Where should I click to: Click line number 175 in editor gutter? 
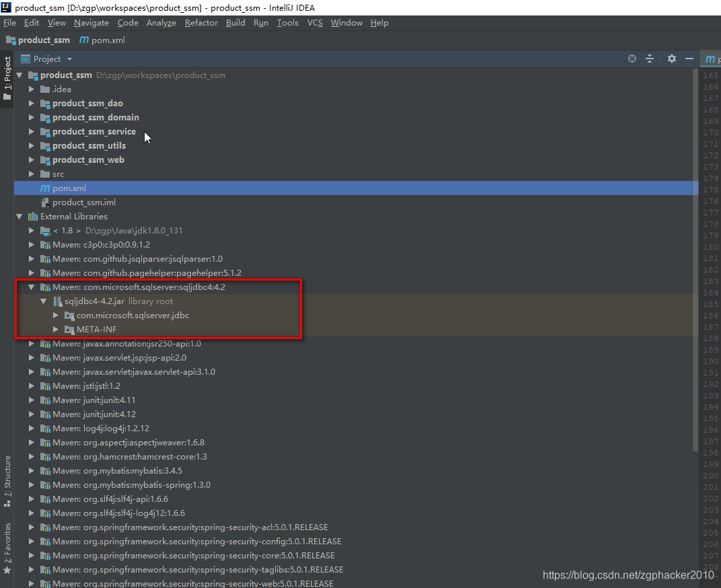click(710, 190)
